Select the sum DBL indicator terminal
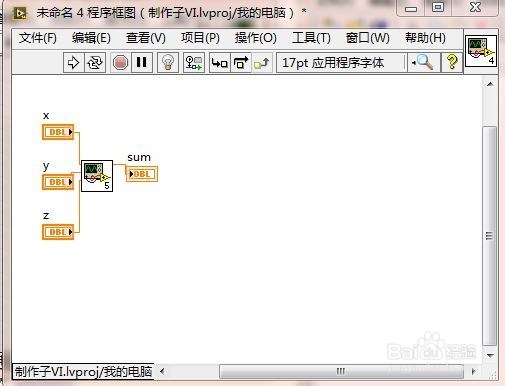Screen dimensions: 505x386 142,174
